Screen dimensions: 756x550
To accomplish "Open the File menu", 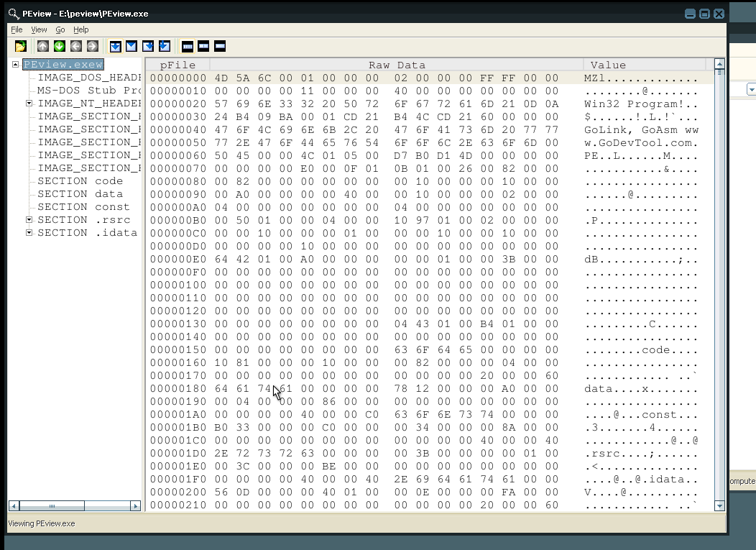I will [17, 29].
